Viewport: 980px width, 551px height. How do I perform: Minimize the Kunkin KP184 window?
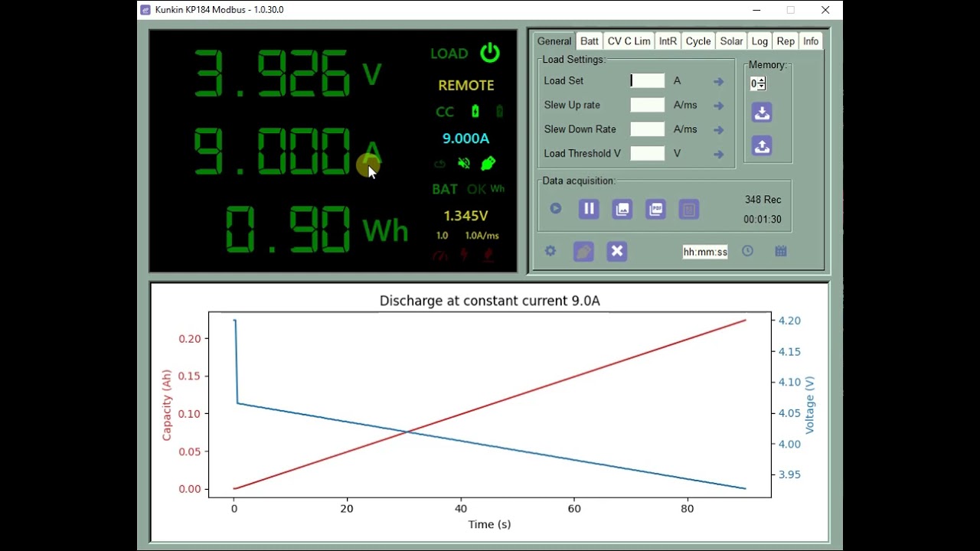756,10
